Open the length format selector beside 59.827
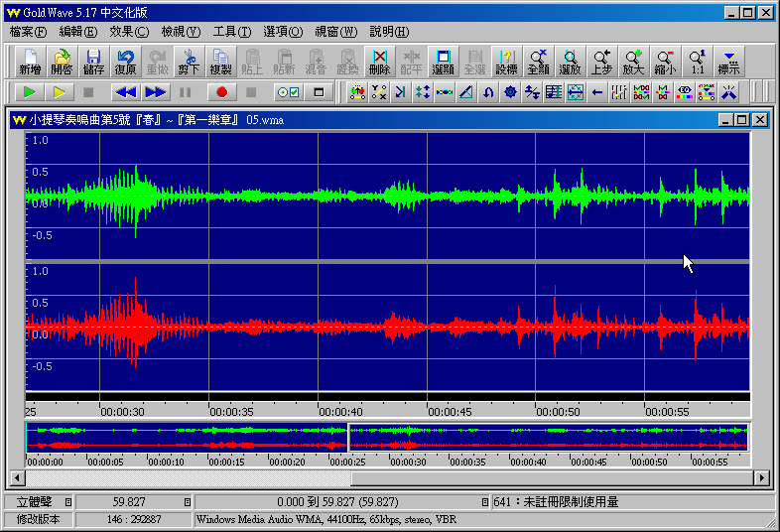 187,502
